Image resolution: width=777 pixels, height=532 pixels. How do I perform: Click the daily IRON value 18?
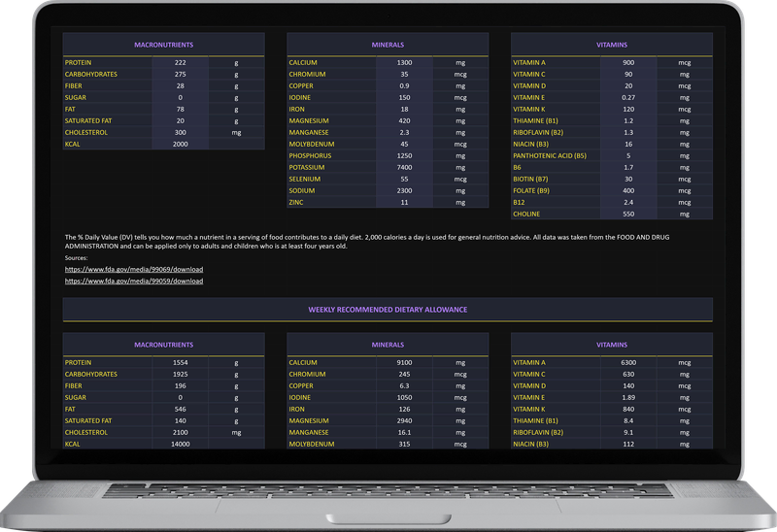[x=404, y=109]
